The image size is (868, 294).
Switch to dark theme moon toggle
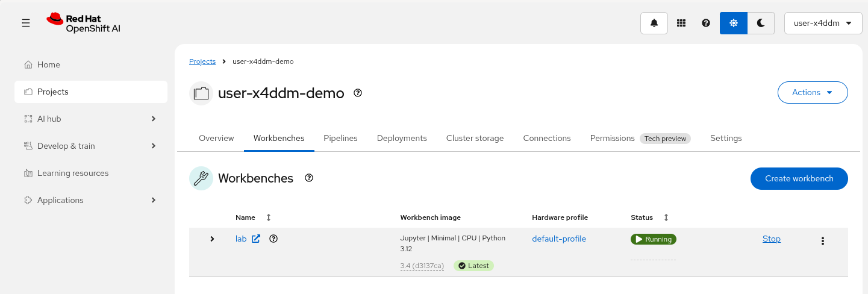point(761,23)
